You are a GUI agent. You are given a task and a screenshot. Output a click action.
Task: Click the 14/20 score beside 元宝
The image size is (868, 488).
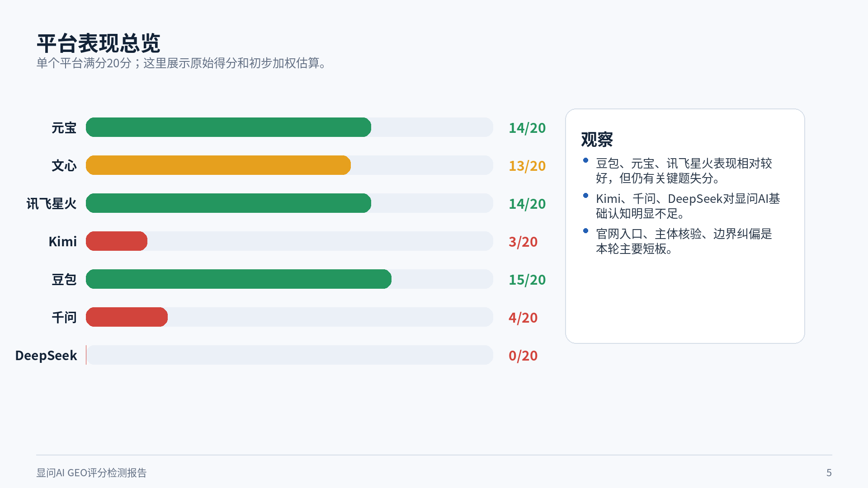(x=527, y=128)
